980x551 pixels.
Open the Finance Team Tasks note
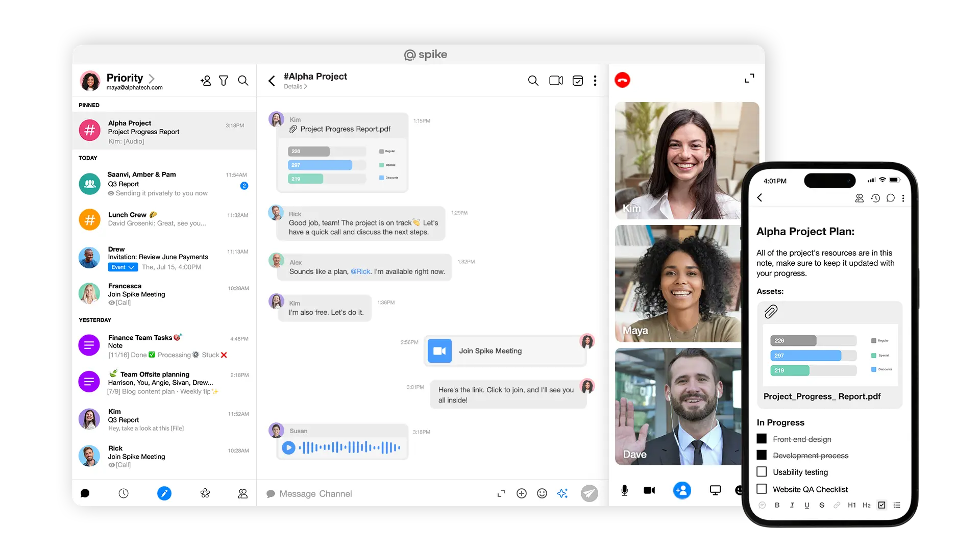coord(164,346)
